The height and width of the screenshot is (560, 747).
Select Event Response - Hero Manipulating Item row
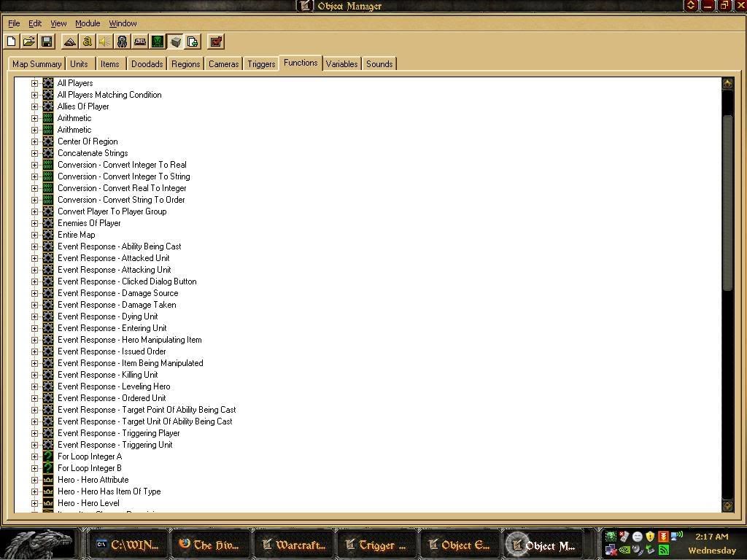pos(130,340)
